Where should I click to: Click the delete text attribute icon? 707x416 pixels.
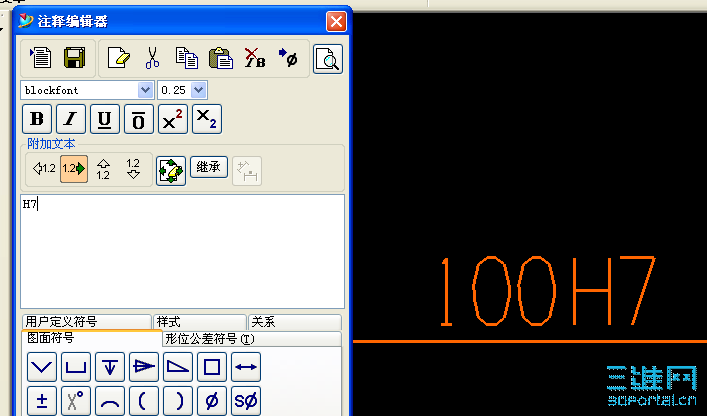click(255, 58)
